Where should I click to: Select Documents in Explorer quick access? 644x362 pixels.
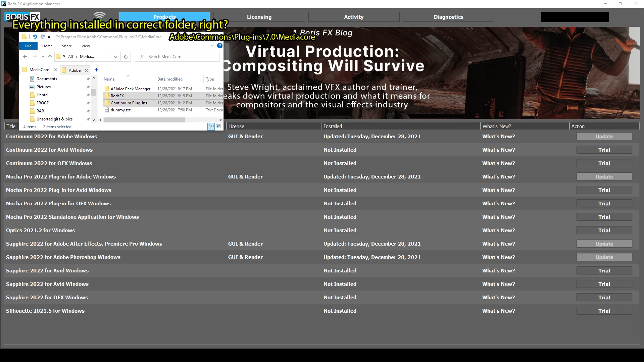point(47,79)
